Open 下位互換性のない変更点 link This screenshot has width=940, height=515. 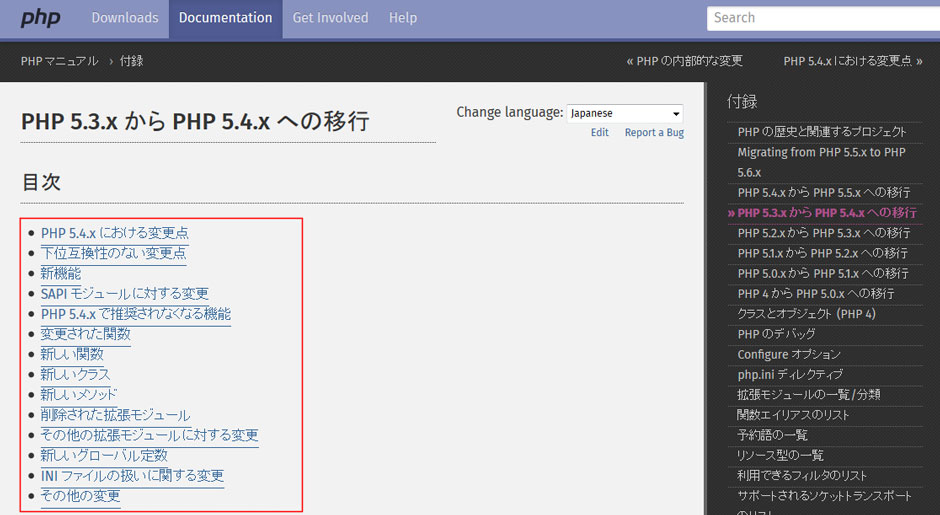click(x=113, y=253)
